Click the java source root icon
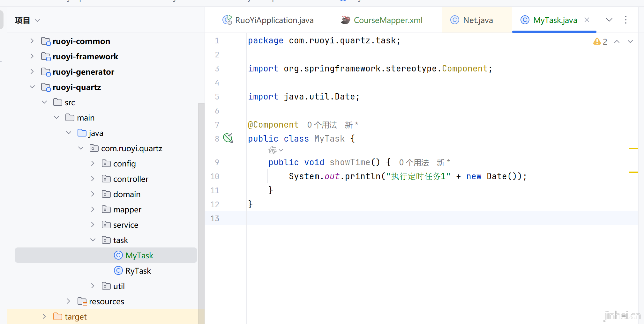Image resolution: width=644 pixels, height=324 pixels. tap(82, 133)
